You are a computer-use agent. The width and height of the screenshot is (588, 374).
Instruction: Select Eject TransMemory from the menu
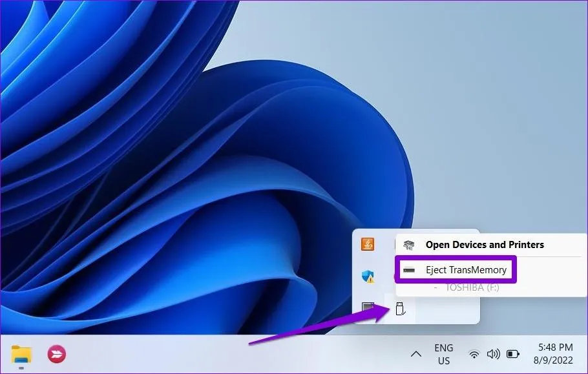pyautogui.click(x=466, y=270)
